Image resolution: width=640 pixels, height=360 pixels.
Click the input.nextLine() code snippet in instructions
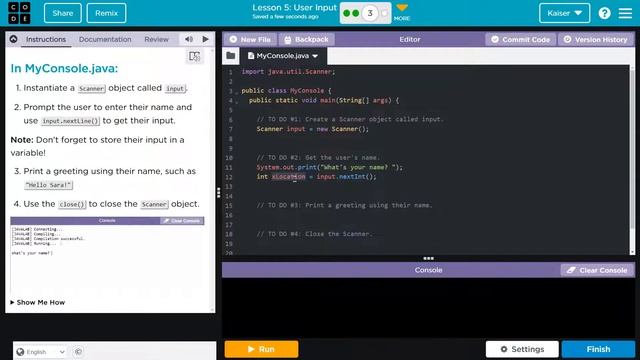coord(71,121)
